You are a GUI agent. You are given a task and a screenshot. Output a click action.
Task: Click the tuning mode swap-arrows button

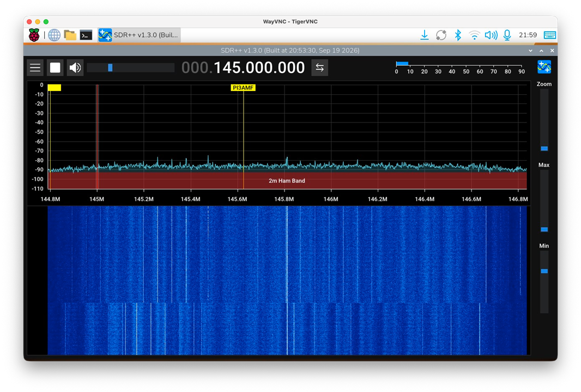[x=320, y=68]
